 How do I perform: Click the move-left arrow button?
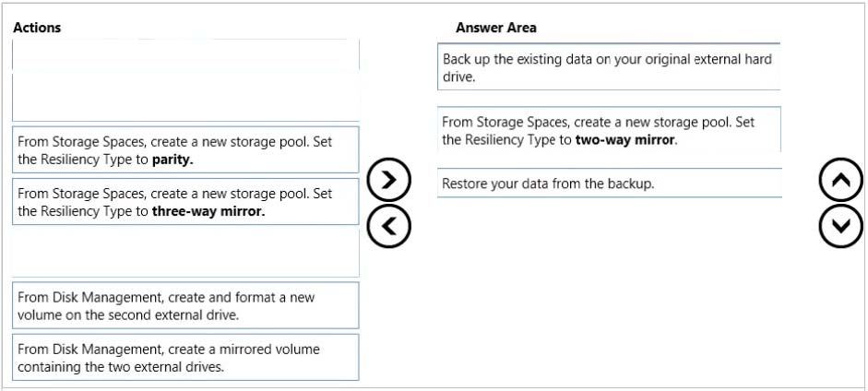point(388,226)
